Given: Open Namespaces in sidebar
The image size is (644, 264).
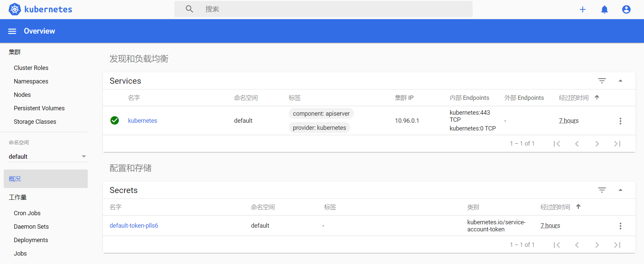Looking at the screenshot, I should click(31, 81).
